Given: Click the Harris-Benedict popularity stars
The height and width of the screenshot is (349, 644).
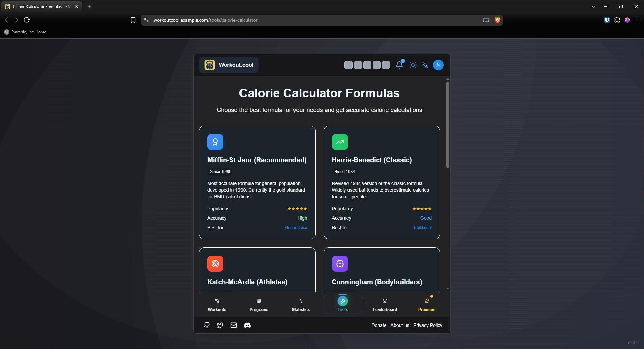Looking at the screenshot, I should pos(422,209).
